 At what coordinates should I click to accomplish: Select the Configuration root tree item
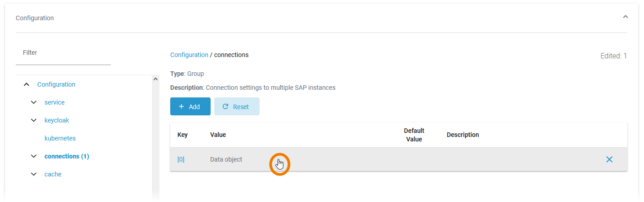(56, 84)
